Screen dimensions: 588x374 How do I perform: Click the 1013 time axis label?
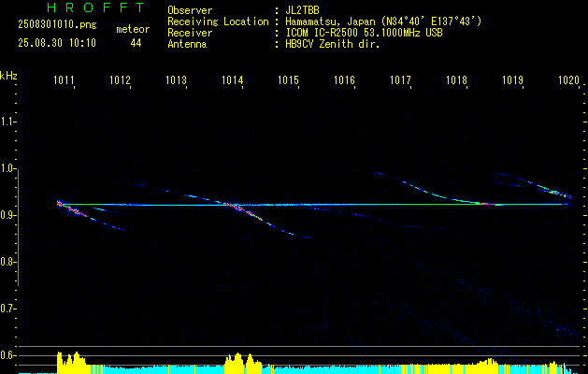[177, 80]
